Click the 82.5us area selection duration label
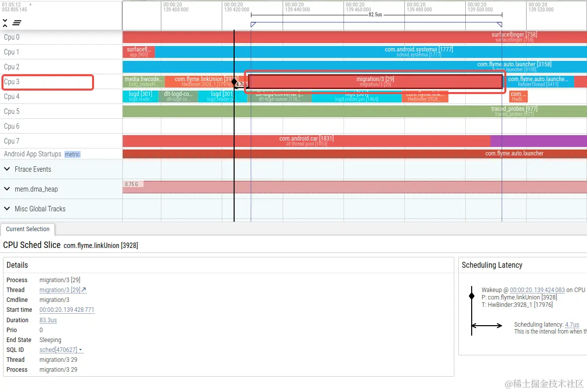This screenshot has width=587, height=392. [375, 15]
